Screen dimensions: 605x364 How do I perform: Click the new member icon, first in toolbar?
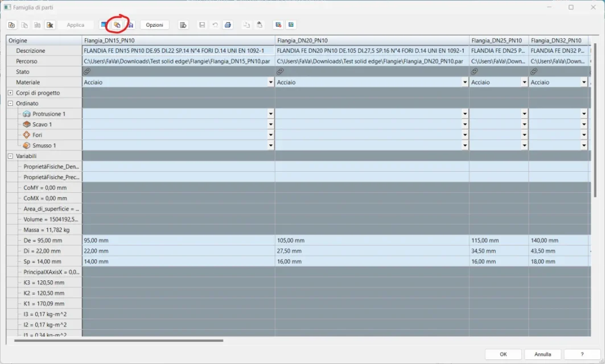click(11, 25)
